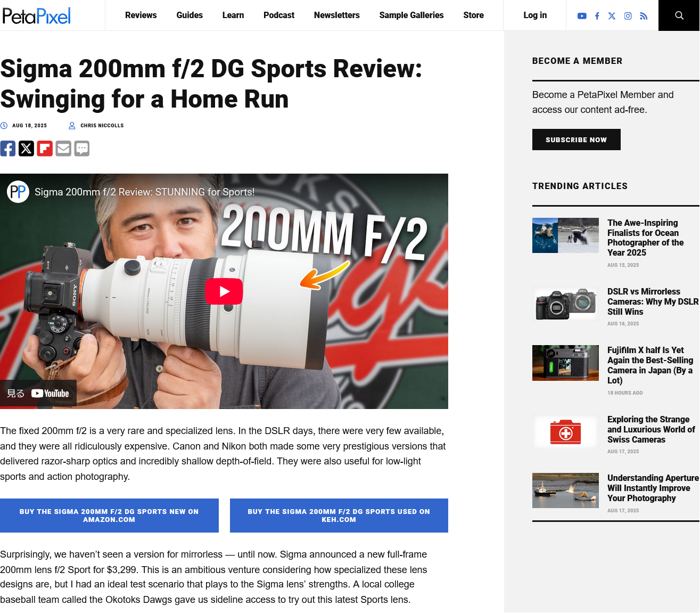Screen dimensions: 700x613
Task: Open author Chris Niccolls' page
Action: coord(102,126)
